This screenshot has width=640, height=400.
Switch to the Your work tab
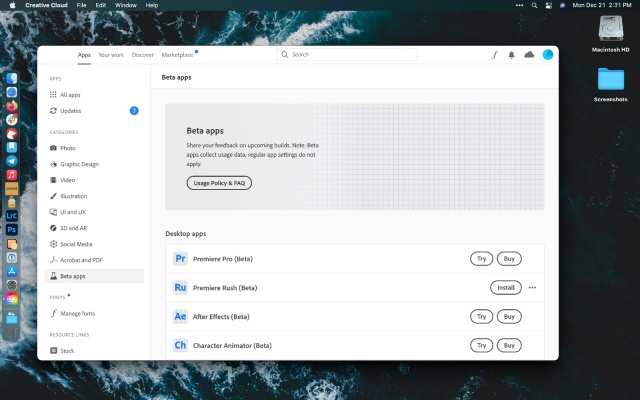111,55
